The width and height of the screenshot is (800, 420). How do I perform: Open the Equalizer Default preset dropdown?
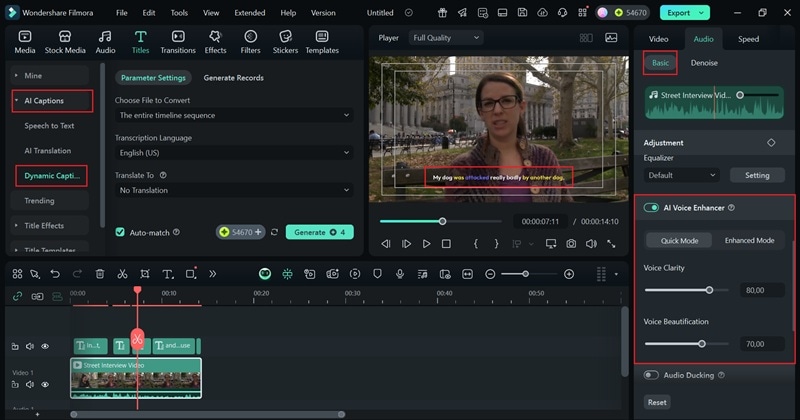pos(681,175)
